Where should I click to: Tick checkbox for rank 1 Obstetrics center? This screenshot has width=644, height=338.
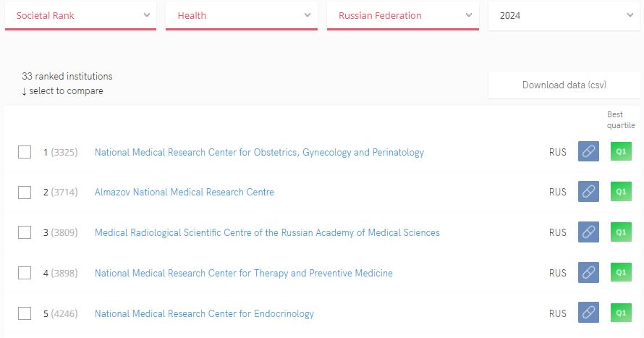pyautogui.click(x=25, y=152)
